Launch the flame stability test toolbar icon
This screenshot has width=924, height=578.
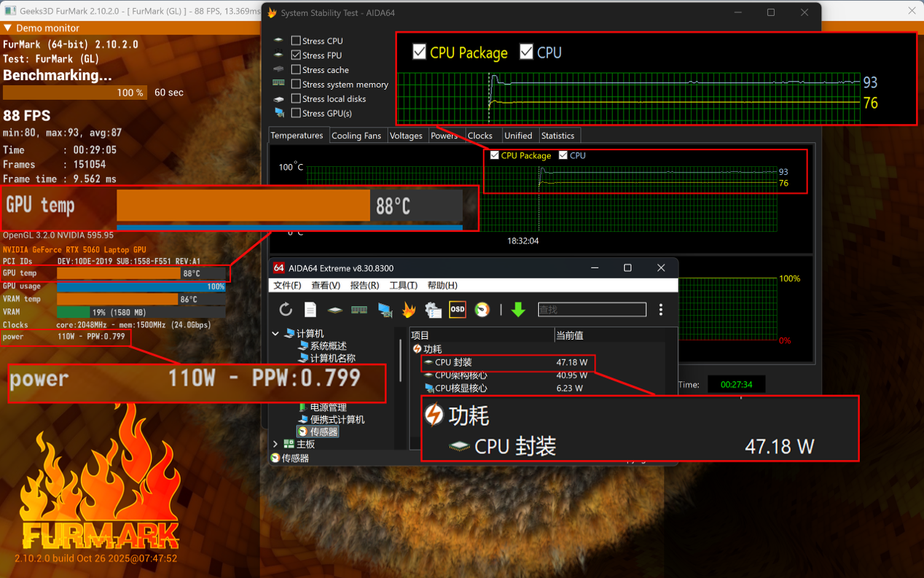point(409,310)
